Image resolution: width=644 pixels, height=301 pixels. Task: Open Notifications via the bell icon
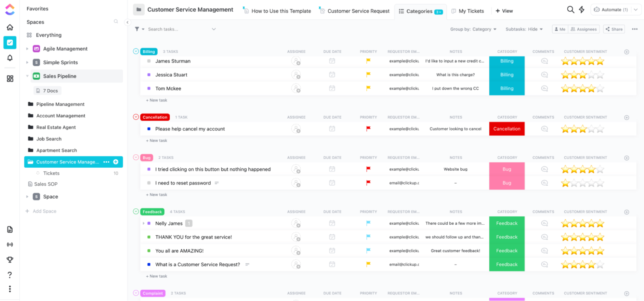point(10,58)
